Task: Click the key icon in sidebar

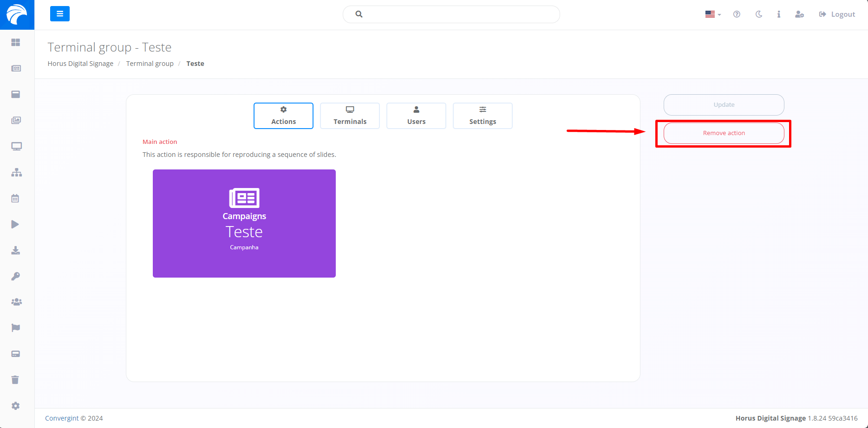Action: click(15, 276)
